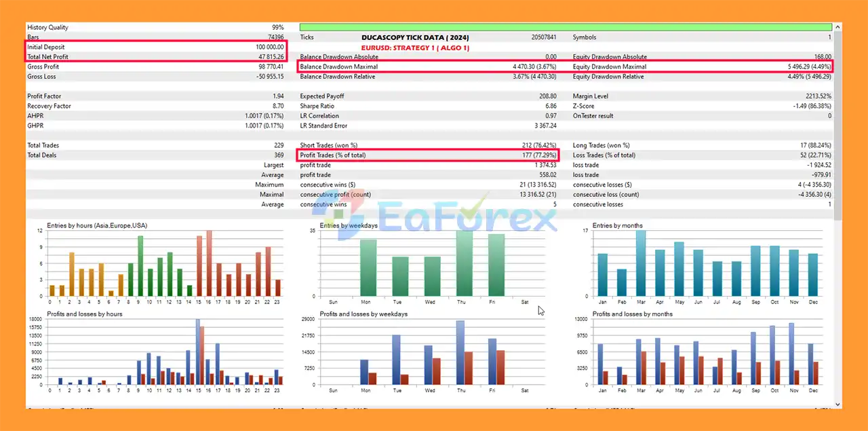Image resolution: width=868 pixels, height=431 pixels.
Task: Click the Balance Drawdown Absolute label
Action: [340, 57]
